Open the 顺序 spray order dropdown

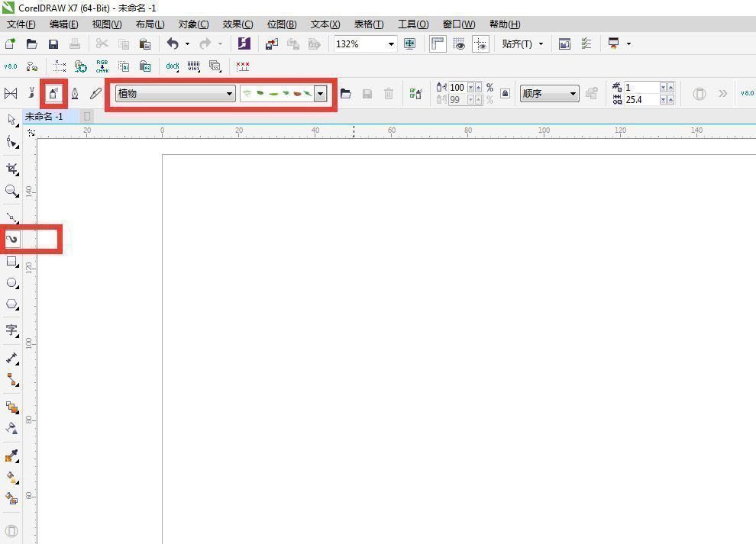[549, 94]
